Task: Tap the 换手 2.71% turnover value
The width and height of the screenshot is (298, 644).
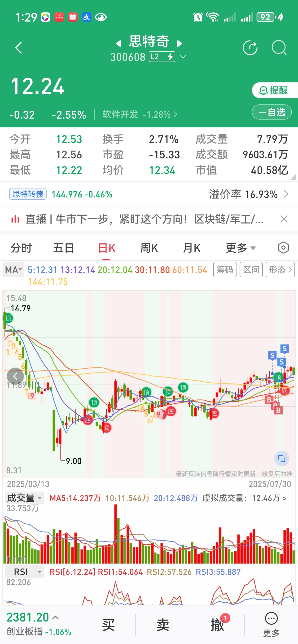Action: coord(164,139)
